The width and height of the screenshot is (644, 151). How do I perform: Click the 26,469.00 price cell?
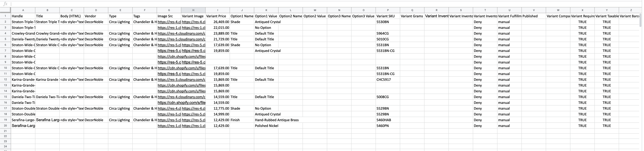[218, 22]
